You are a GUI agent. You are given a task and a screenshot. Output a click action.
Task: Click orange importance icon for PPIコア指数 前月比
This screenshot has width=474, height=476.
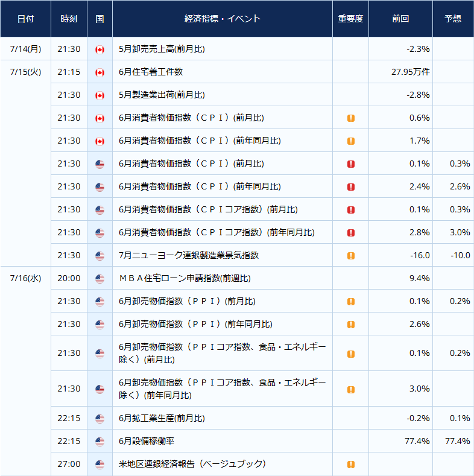[x=351, y=354]
